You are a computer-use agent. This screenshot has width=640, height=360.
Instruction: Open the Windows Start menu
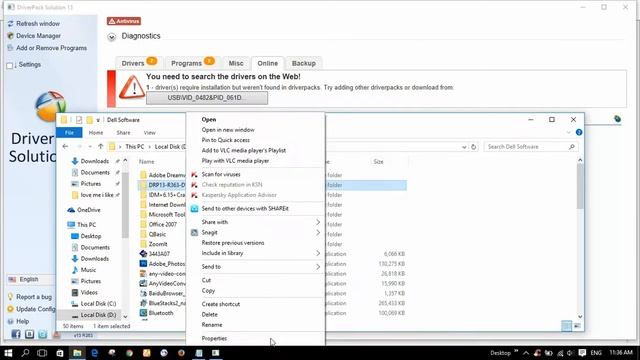coord(8,353)
